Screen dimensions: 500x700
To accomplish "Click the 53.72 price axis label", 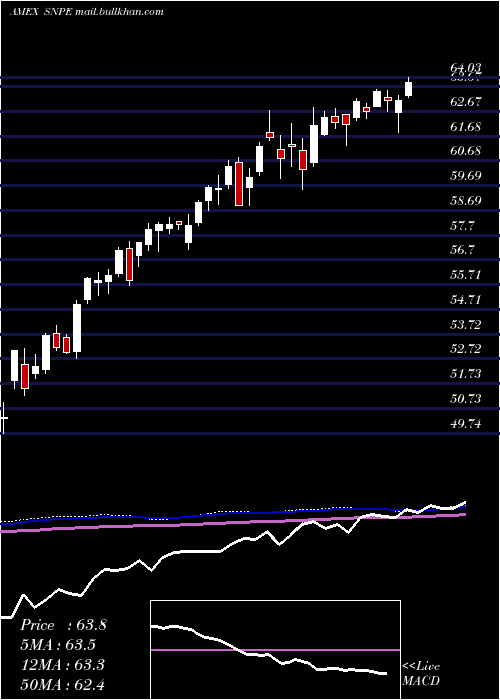I will pos(466,325).
